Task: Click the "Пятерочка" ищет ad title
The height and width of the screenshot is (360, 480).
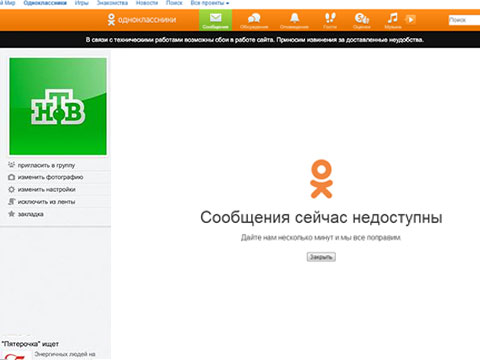Action: pyautogui.click(x=30, y=344)
